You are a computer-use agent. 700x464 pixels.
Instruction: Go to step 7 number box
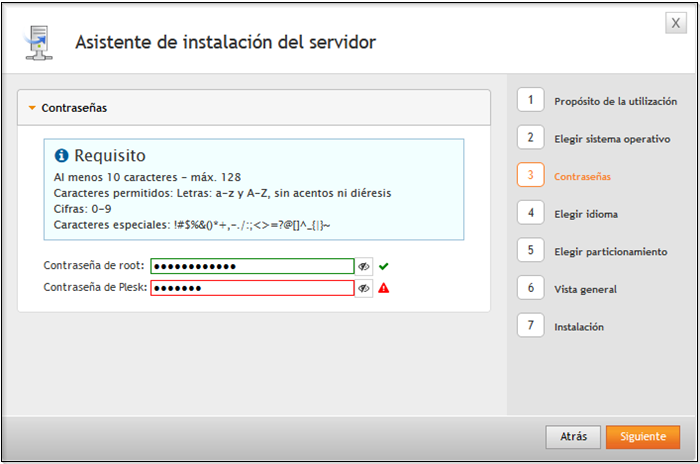[x=530, y=325]
